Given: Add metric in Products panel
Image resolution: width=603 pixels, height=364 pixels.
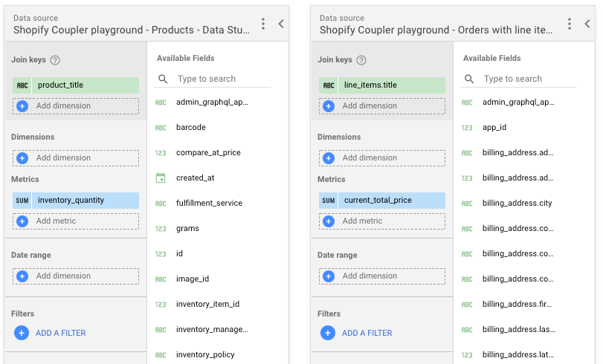Looking at the screenshot, I should click(76, 221).
